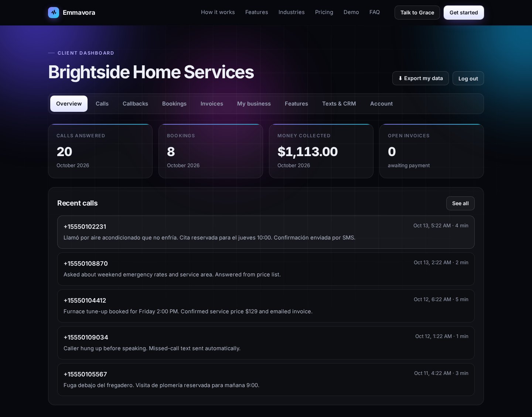Click the Bookings card value 8
The image size is (532, 417).
tap(171, 152)
